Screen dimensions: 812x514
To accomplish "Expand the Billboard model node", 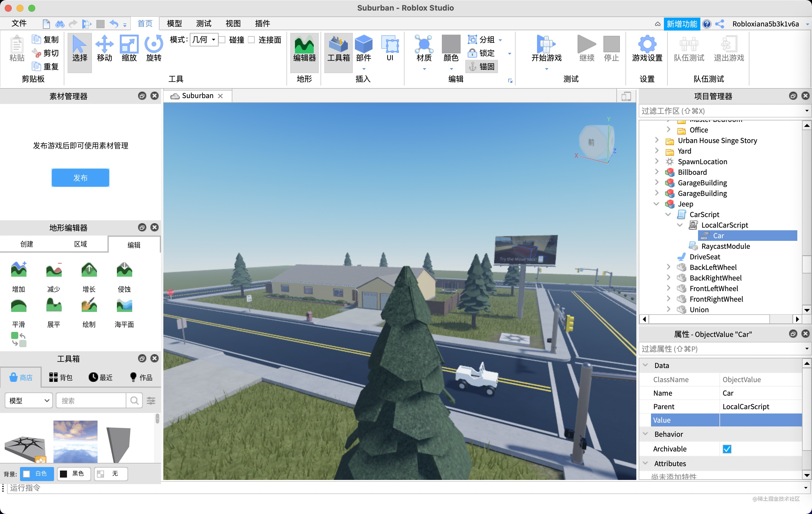I will pos(656,172).
